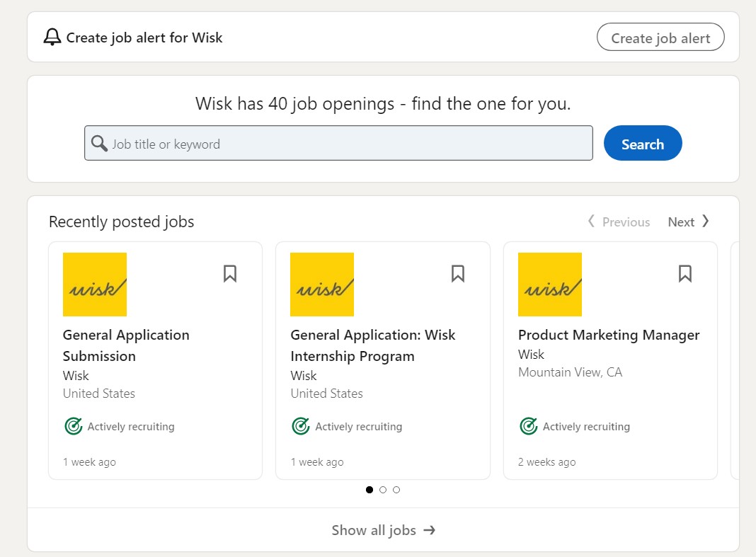The image size is (756, 557).
Task: Open the General Application Submission job title
Action: pyautogui.click(x=126, y=345)
